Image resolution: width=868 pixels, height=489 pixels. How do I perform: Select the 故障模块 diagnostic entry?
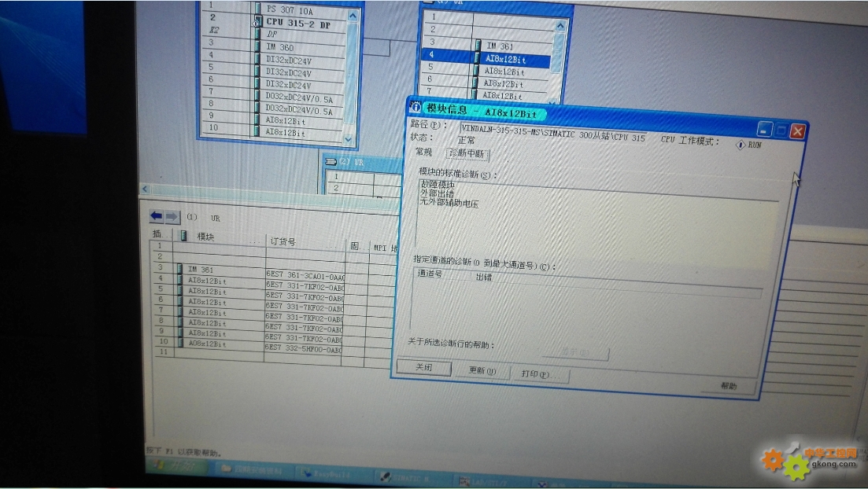coord(438,184)
